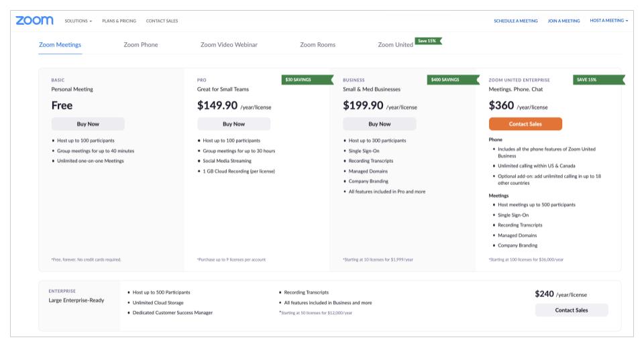
Task: Click Contact Sales for the Enterprise plan
Action: click(x=571, y=310)
